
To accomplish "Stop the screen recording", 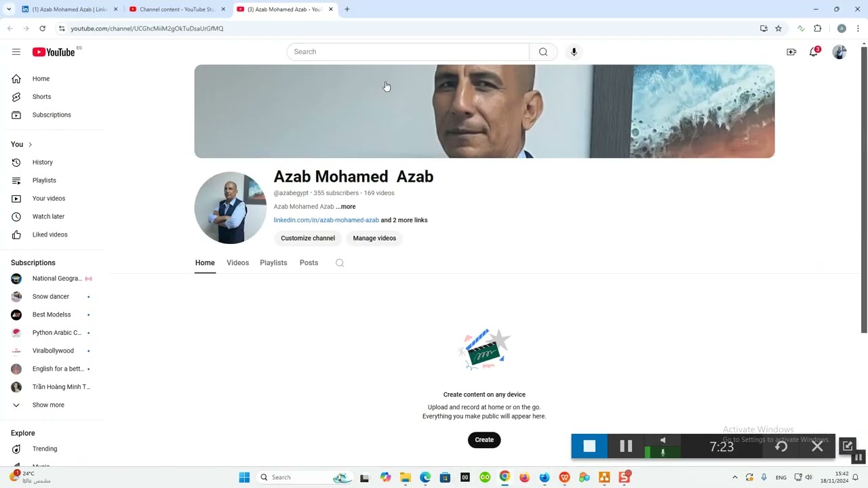I will [589, 446].
